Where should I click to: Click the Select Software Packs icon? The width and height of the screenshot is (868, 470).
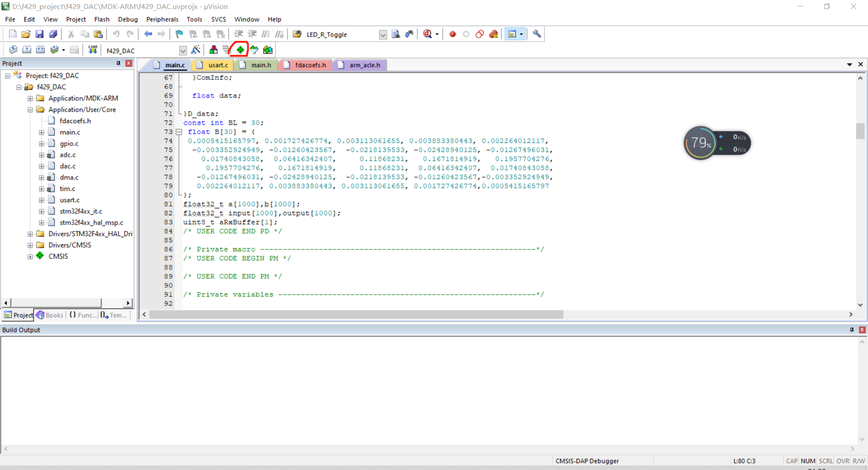coord(254,50)
